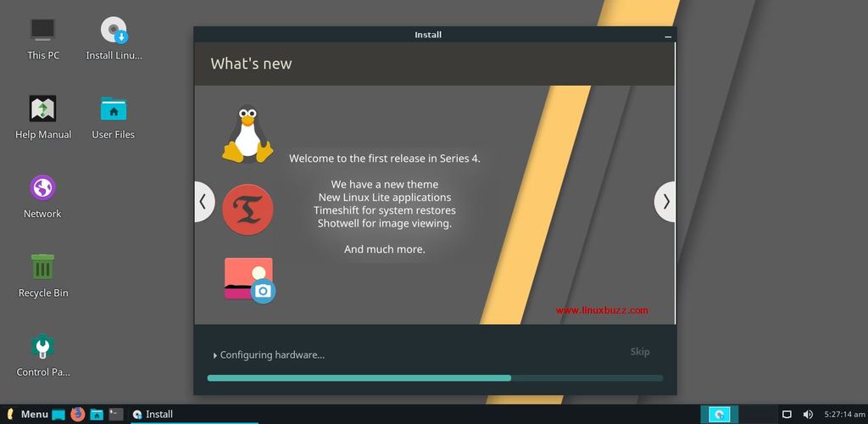Click the clock showing 5:27:14 am
The height and width of the screenshot is (424, 868).
tap(843, 414)
